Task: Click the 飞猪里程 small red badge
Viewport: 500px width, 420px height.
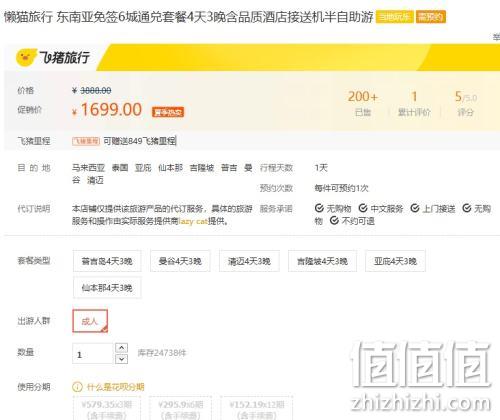Action: point(86,141)
